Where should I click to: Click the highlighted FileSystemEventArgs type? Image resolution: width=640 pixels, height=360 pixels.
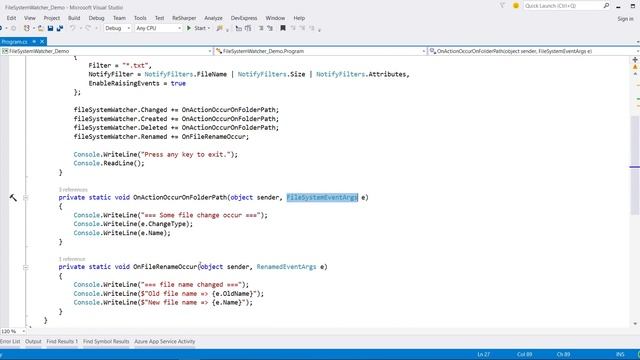[x=322, y=198]
